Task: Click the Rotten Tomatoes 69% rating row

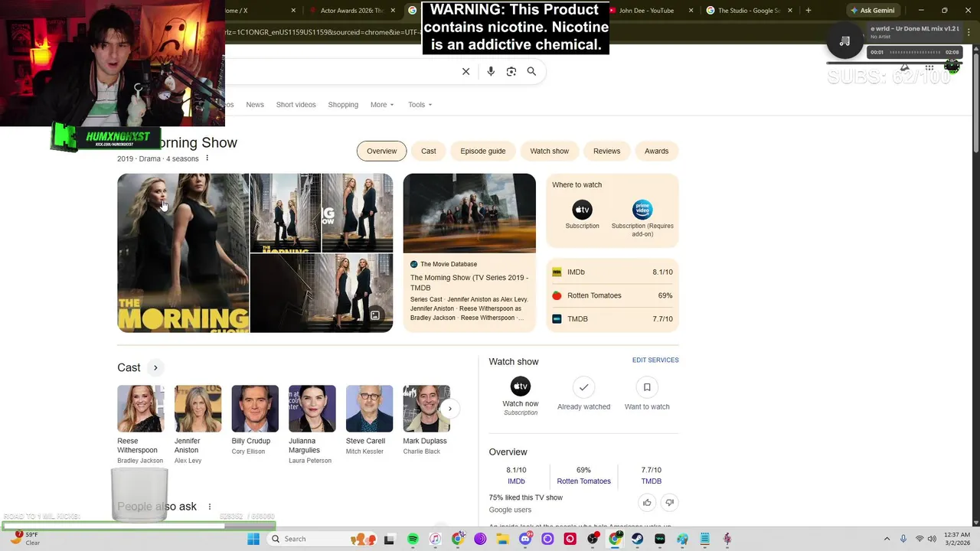Action: tap(612, 295)
